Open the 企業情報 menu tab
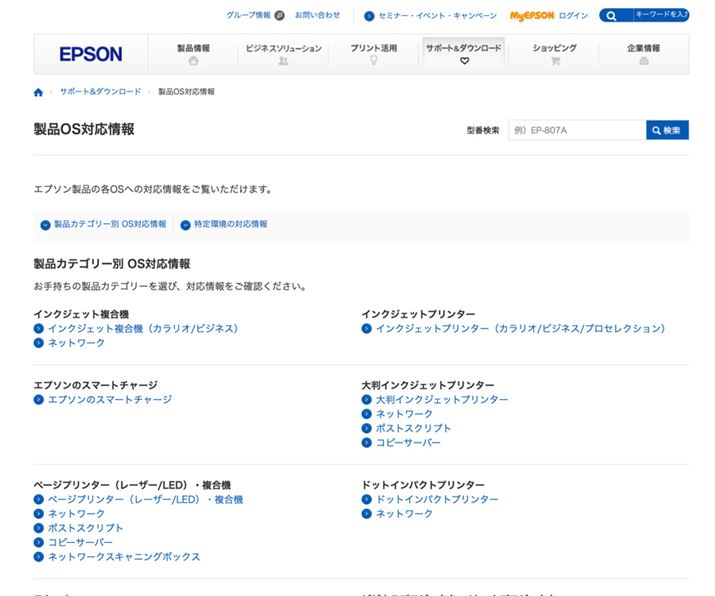This screenshot has width=715, height=596. pos(643,53)
